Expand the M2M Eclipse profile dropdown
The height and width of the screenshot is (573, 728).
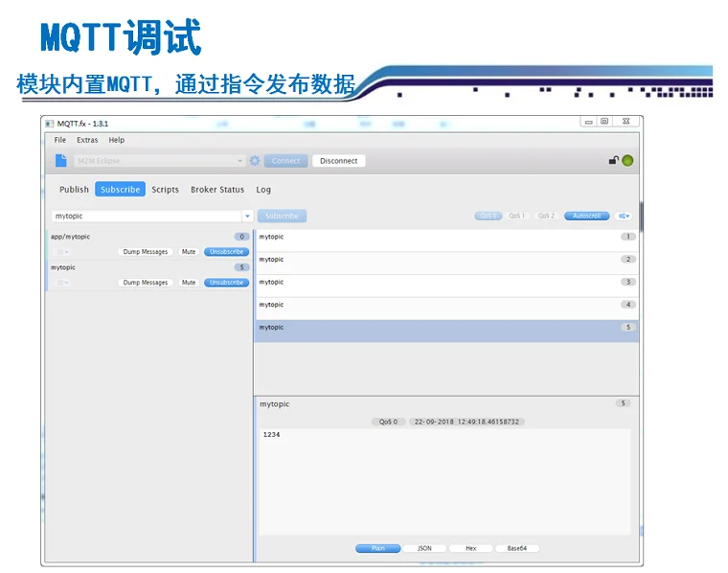click(239, 161)
